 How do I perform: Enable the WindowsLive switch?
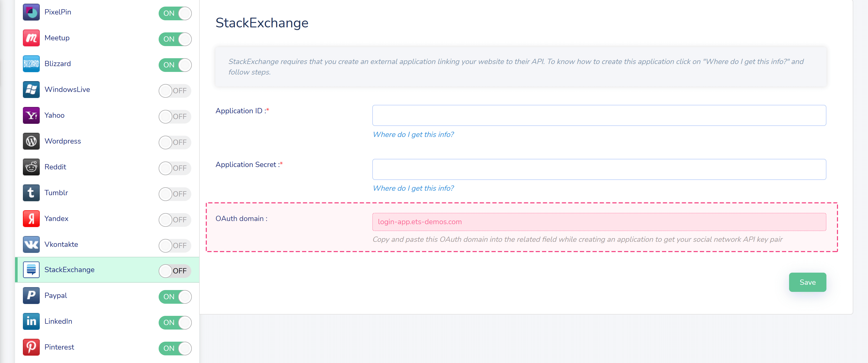click(x=175, y=91)
